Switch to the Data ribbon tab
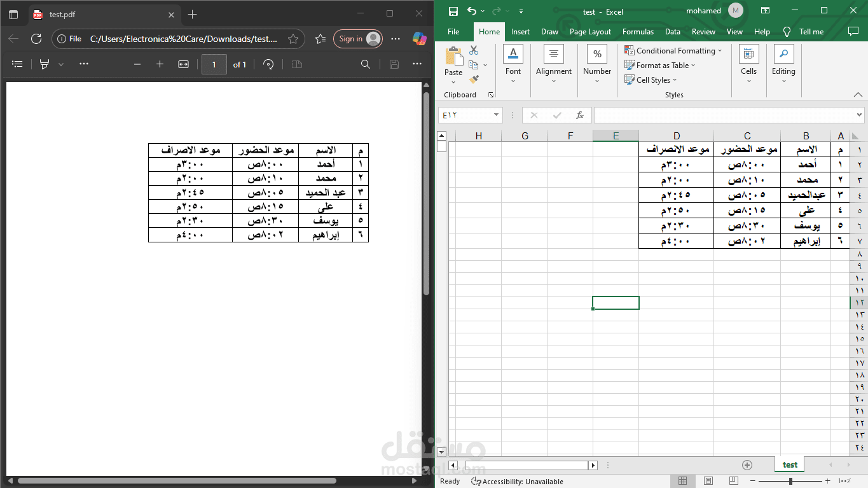 tap(672, 32)
